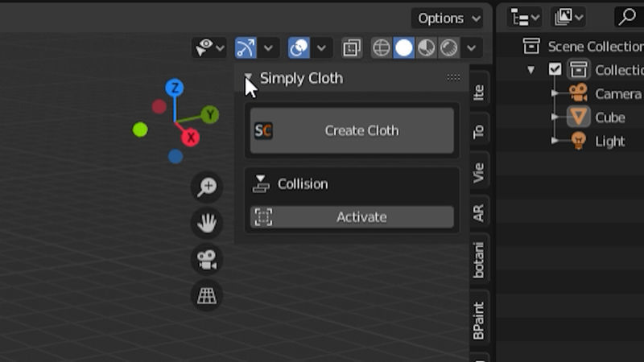The image size is (644, 362).
Task: Click the Collection box icon
Action: coord(579,69)
